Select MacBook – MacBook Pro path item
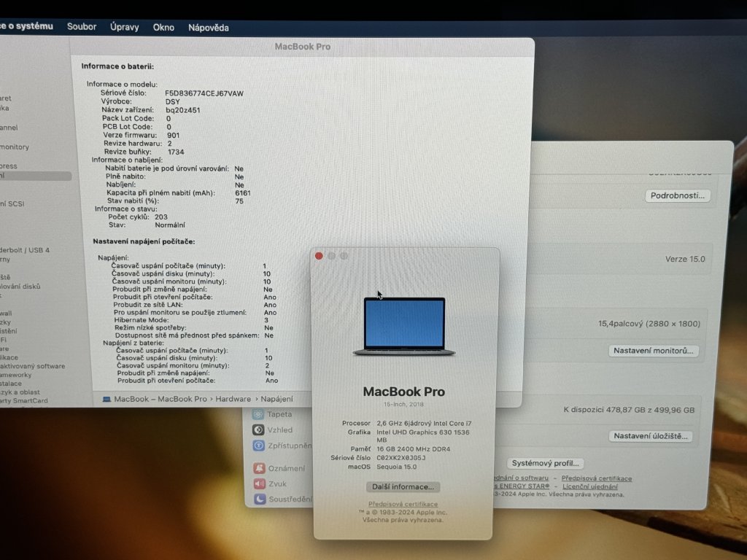The width and height of the screenshot is (747, 560). coord(160,399)
